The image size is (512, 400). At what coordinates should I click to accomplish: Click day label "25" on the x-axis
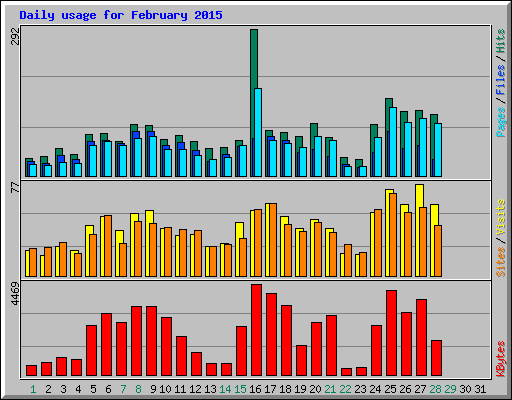(x=390, y=389)
